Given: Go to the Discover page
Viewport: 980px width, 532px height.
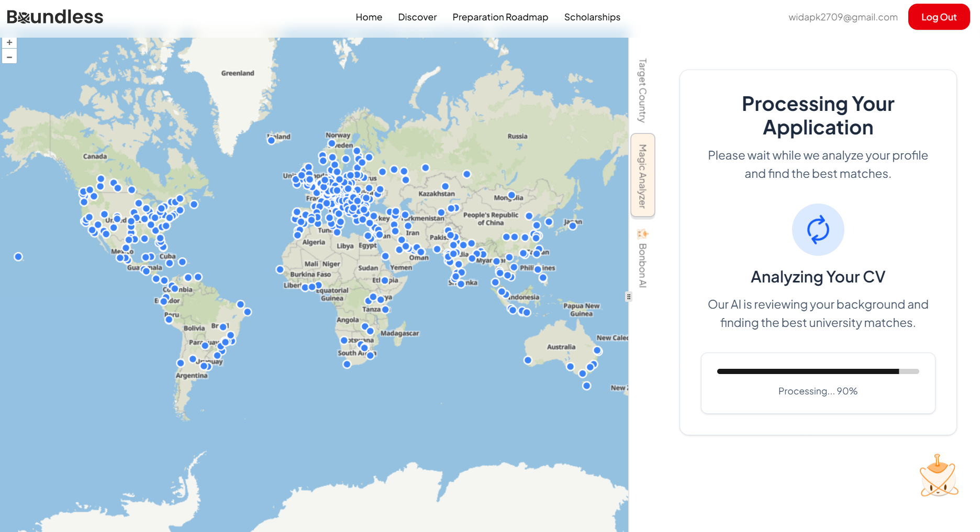Looking at the screenshot, I should (417, 17).
